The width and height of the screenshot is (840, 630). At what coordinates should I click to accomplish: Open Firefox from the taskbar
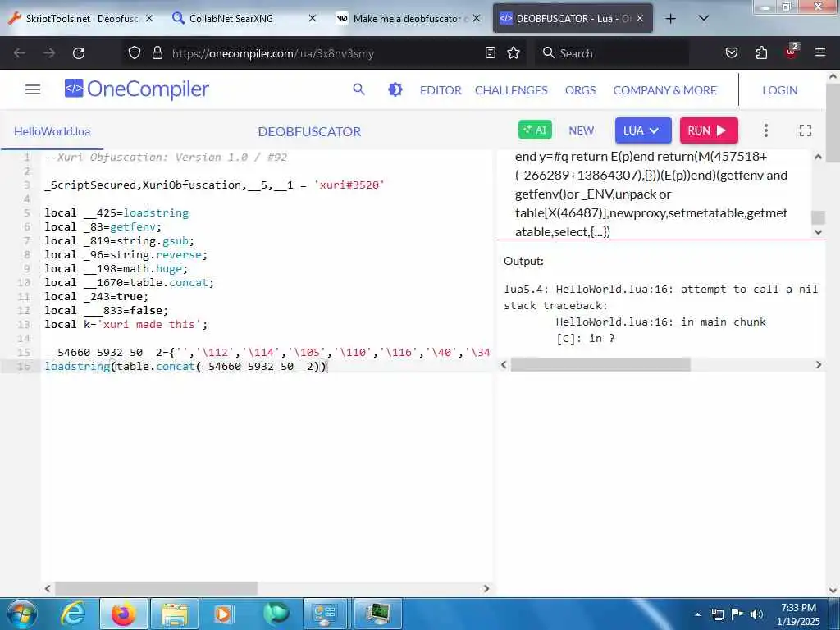123,614
